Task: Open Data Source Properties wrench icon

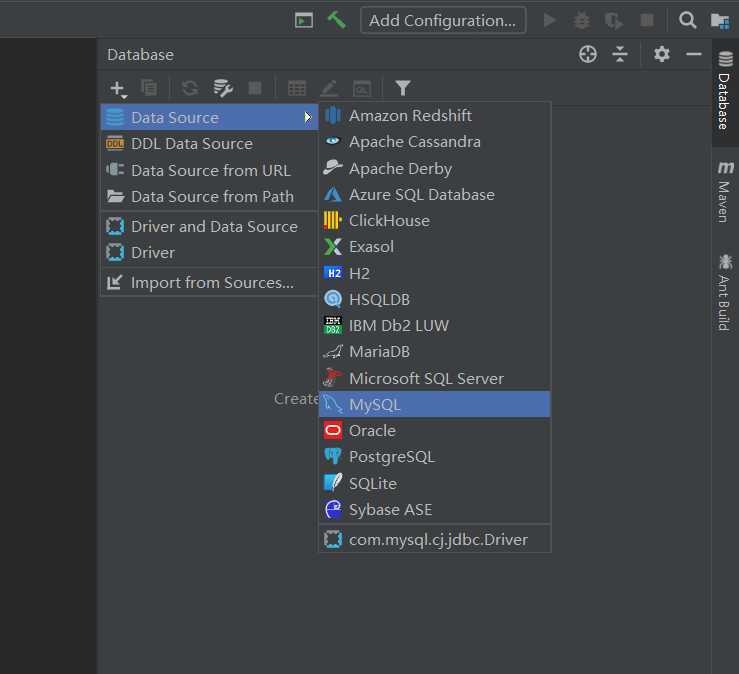Action: click(x=222, y=88)
